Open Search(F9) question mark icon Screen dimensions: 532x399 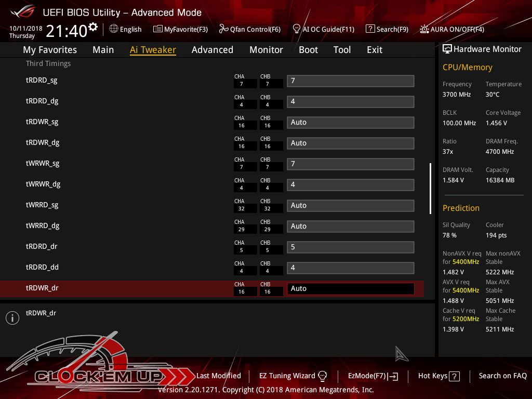tap(370, 29)
